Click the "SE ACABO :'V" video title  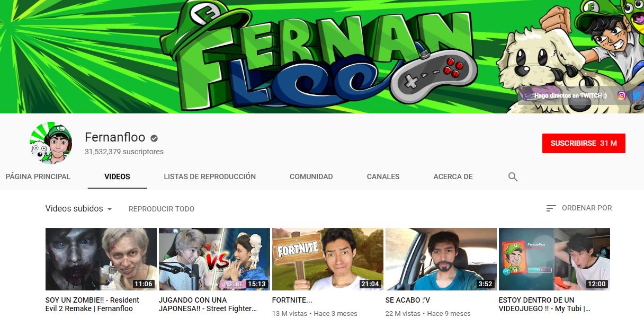click(x=408, y=300)
